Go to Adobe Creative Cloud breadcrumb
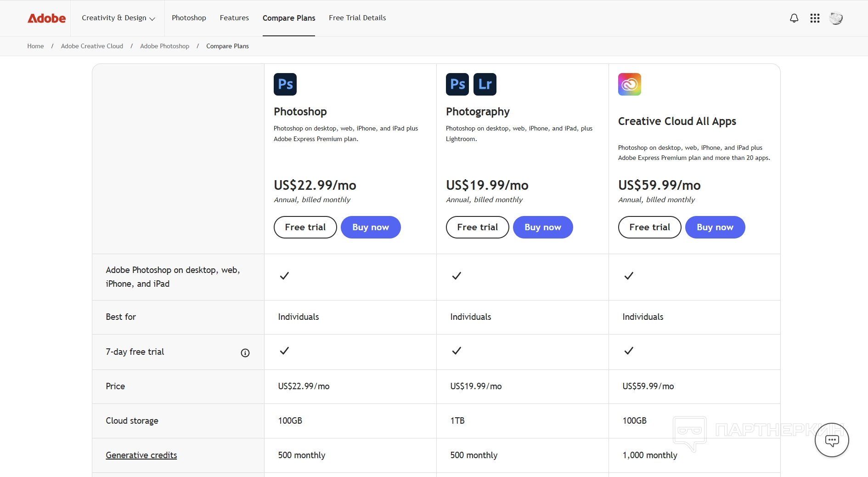The width and height of the screenshot is (868, 477). [x=92, y=46]
